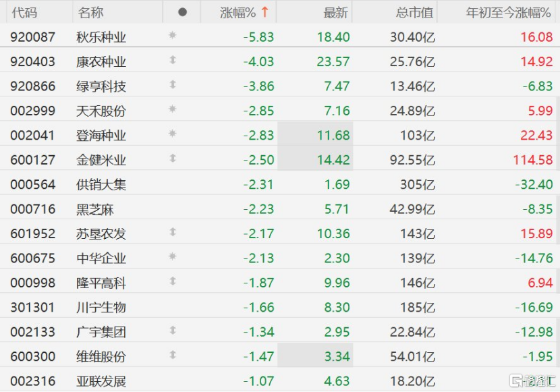Click change value -1.47

point(258,357)
